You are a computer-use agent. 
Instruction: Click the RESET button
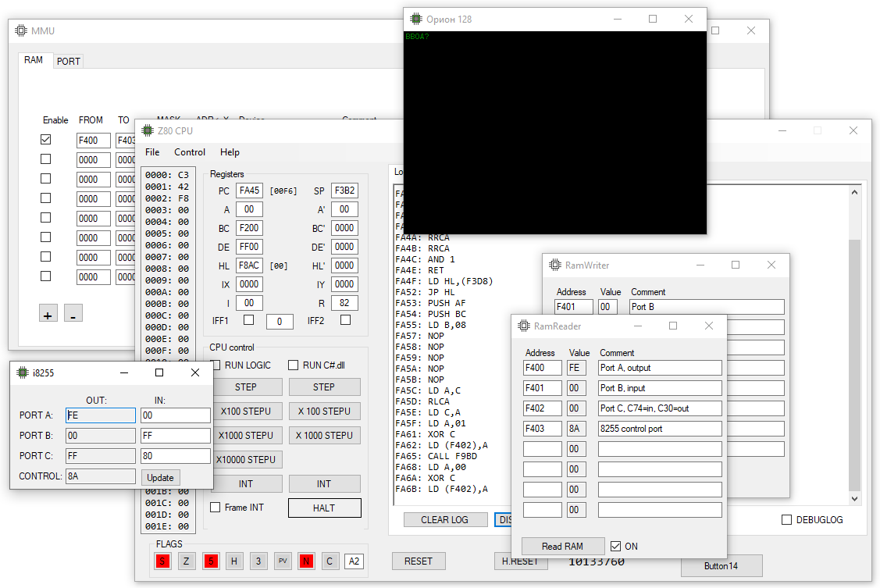click(419, 561)
